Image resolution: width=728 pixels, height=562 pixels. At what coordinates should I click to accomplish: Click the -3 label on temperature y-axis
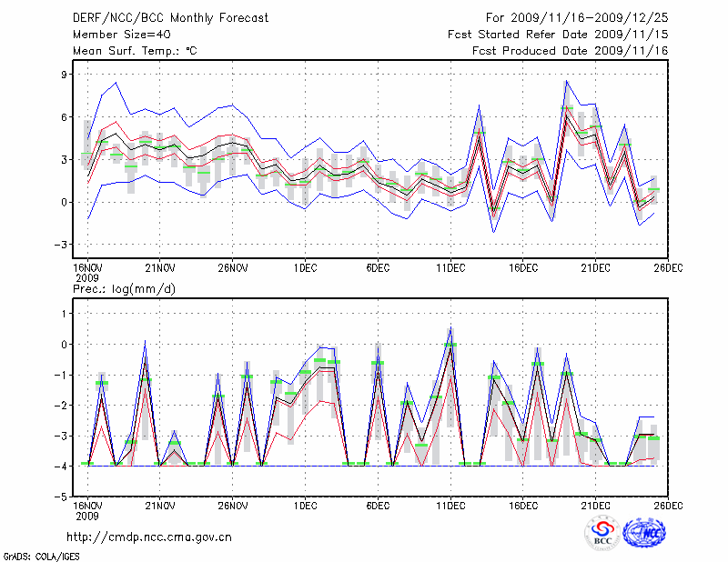(62, 245)
